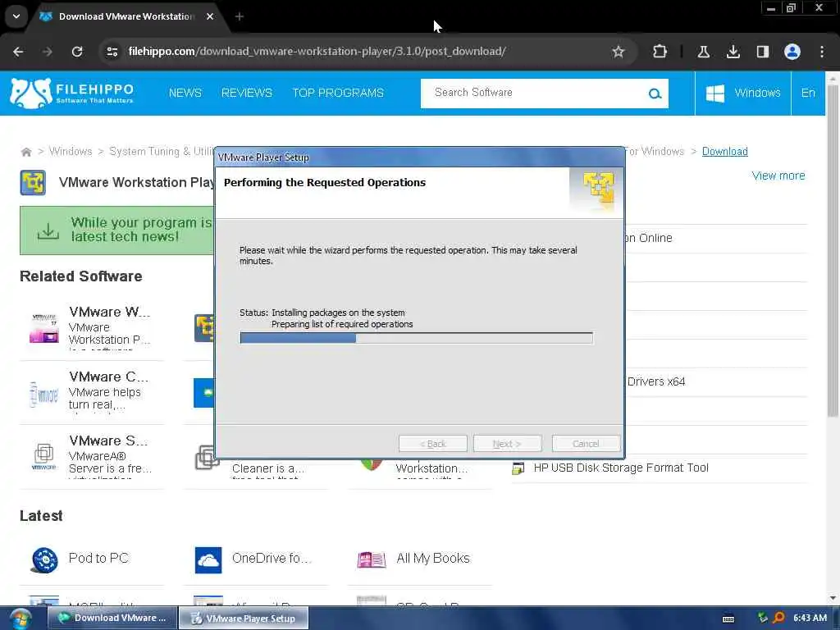
Task: Bookmark this page with the star icon
Action: (619, 52)
